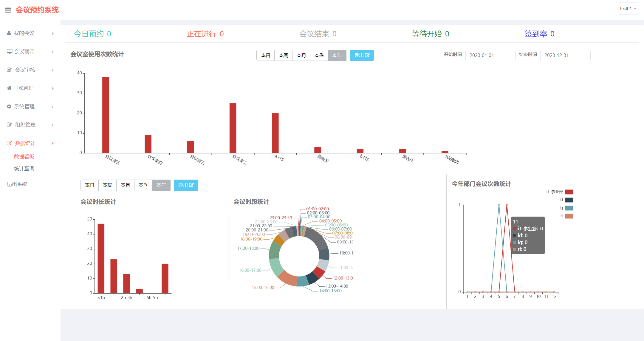Screen dimensions: 644x341
Task: Export room usage statistics with 导出
Action: [x=362, y=55]
